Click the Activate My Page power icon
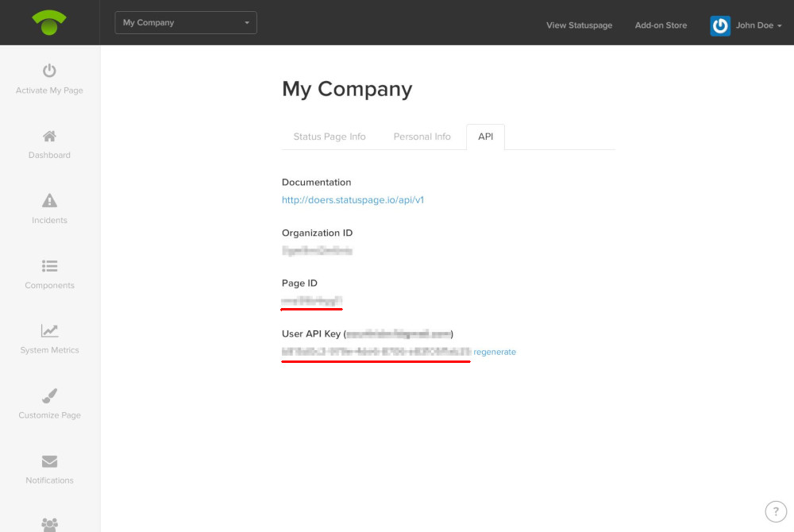Screen dimensions: 794x532 pos(49,71)
